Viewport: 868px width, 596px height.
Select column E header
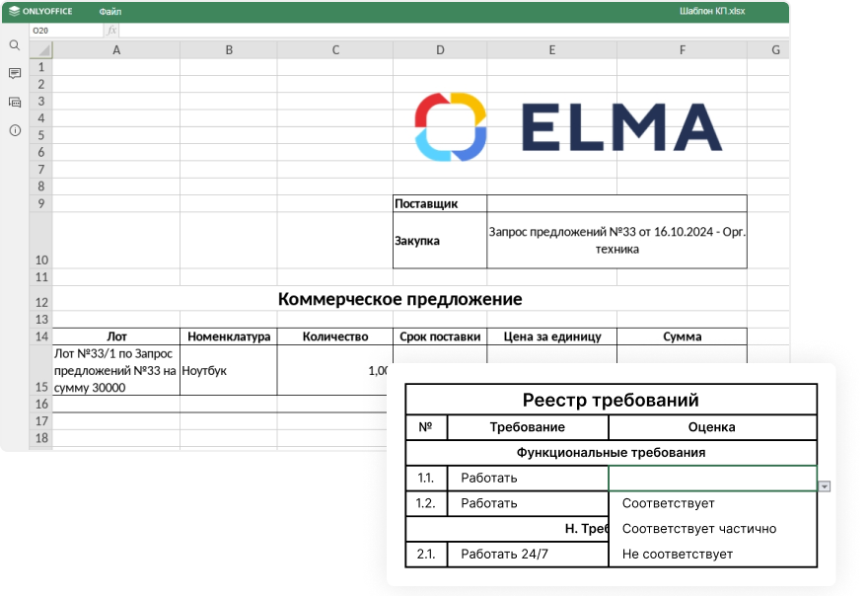click(x=552, y=50)
